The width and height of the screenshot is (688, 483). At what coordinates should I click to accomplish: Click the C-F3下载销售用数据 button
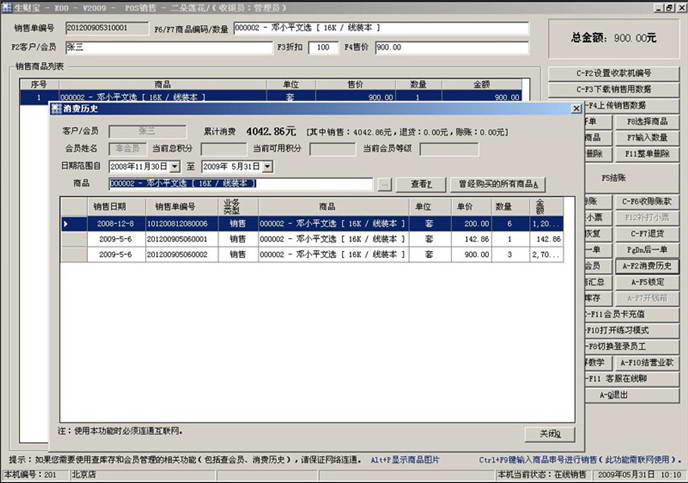coord(613,89)
